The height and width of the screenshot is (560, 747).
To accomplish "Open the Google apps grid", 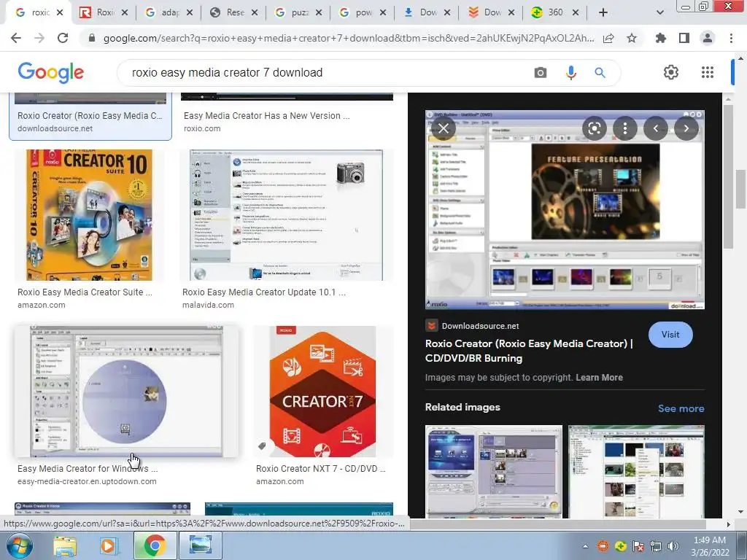I will (x=708, y=72).
